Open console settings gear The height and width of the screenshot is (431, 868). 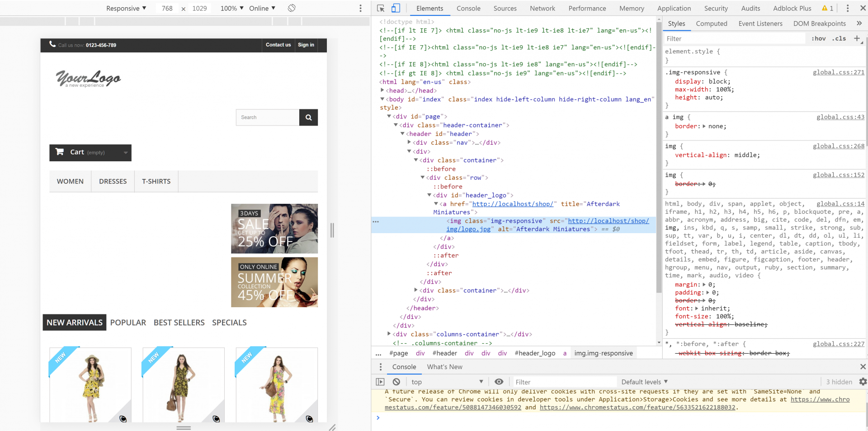click(863, 382)
